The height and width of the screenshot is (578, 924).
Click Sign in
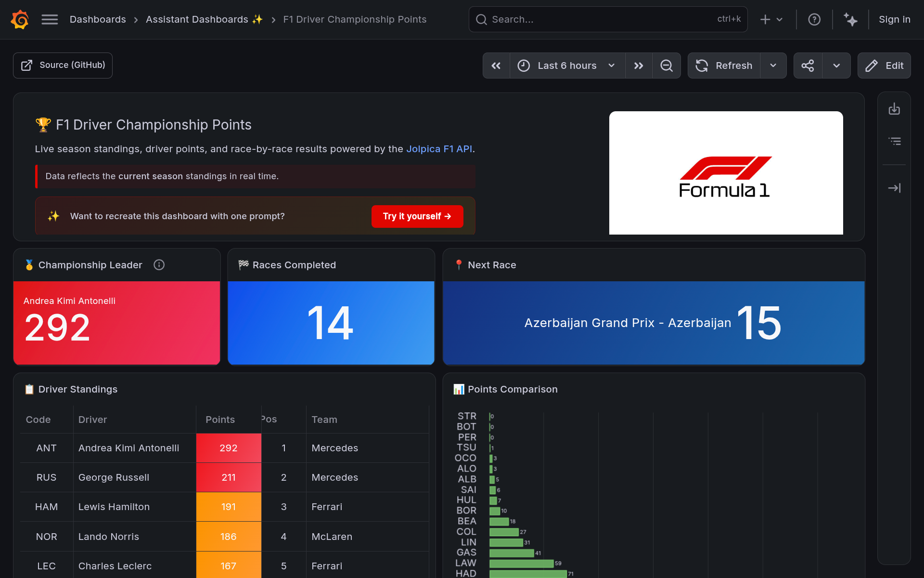pyautogui.click(x=894, y=19)
